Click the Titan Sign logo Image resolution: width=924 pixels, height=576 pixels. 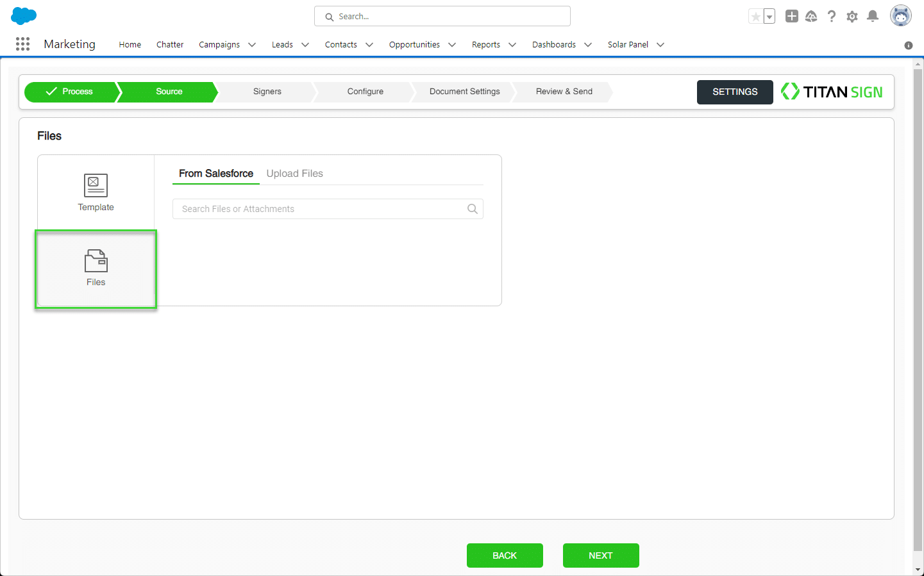tap(832, 92)
